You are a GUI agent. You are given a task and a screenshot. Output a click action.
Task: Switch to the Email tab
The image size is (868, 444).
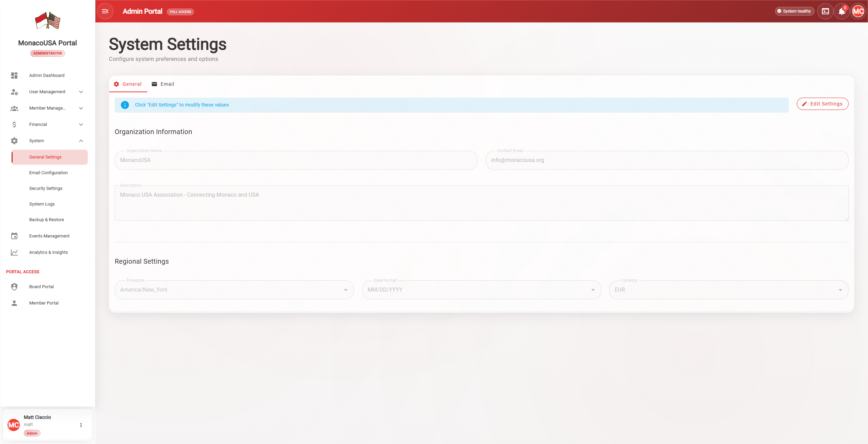(163, 84)
